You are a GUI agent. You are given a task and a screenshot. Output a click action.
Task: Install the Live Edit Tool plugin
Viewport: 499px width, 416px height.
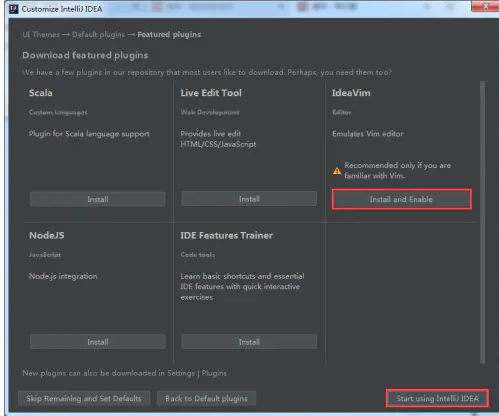pyautogui.click(x=249, y=199)
